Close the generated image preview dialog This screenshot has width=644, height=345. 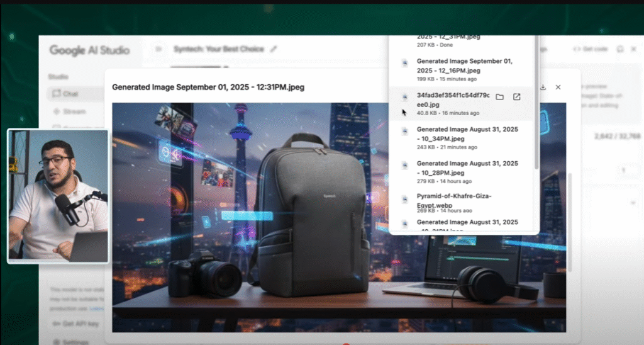click(558, 87)
